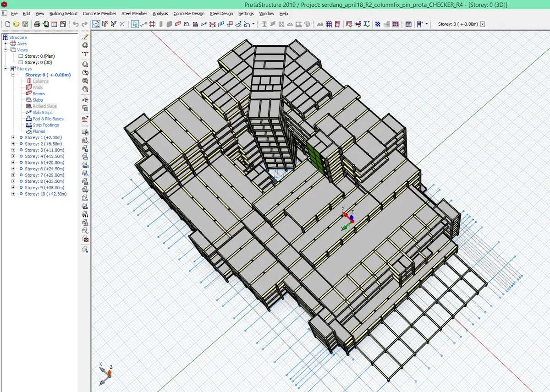Select the arrow pointer selection tool

click(135, 24)
